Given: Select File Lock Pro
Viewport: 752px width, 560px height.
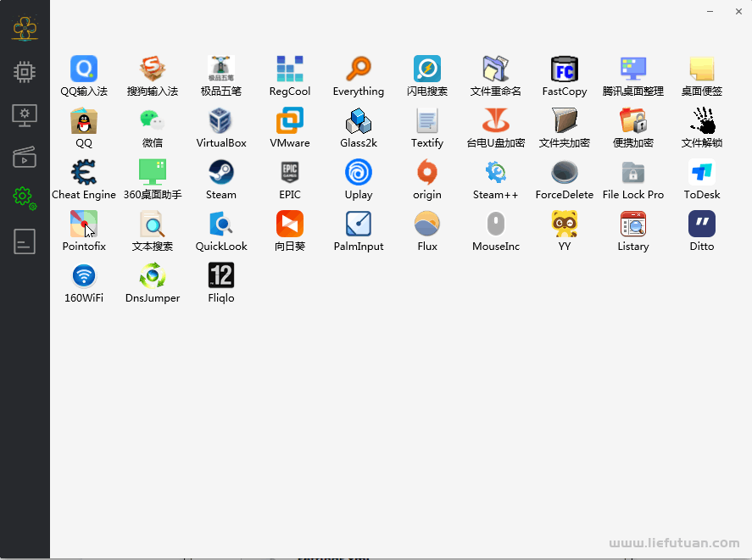Looking at the screenshot, I should click(633, 173).
